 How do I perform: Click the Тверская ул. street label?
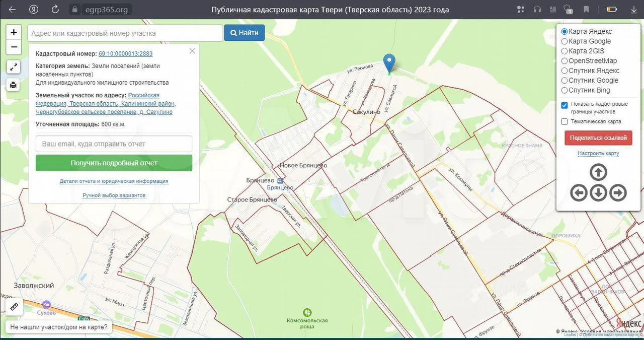tap(292, 216)
